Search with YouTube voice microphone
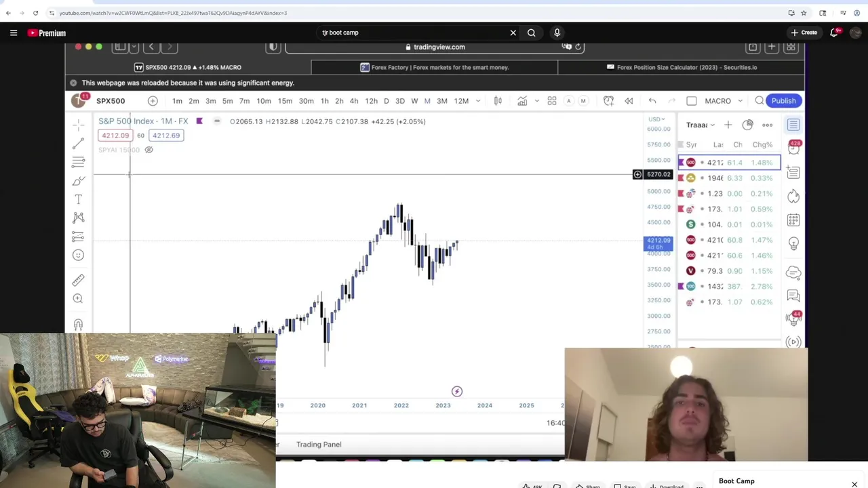 [x=557, y=33]
